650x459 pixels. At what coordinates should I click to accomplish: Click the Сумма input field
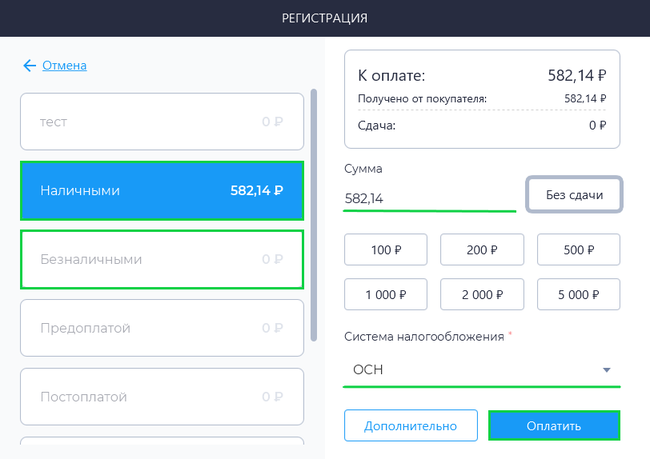pyautogui.click(x=429, y=199)
